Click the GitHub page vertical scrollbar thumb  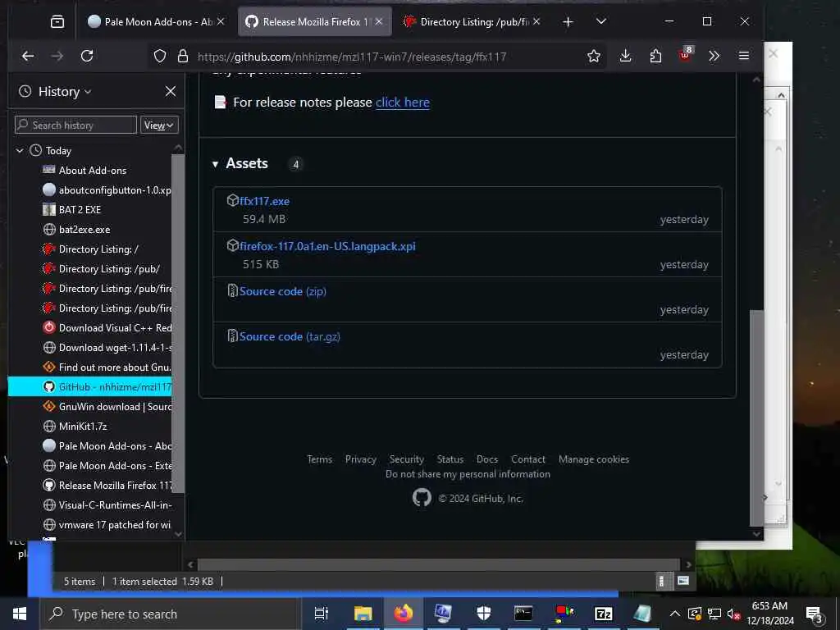click(756, 418)
